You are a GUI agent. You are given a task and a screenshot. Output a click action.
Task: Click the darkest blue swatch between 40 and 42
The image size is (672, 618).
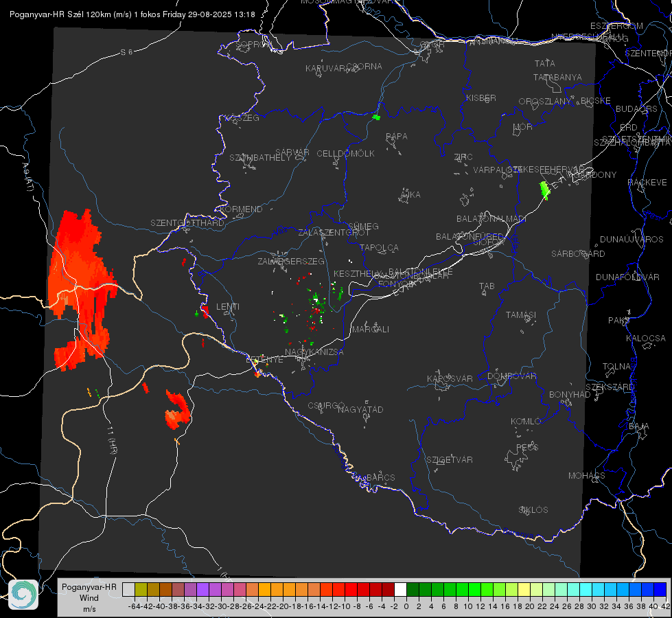point(660,590)
